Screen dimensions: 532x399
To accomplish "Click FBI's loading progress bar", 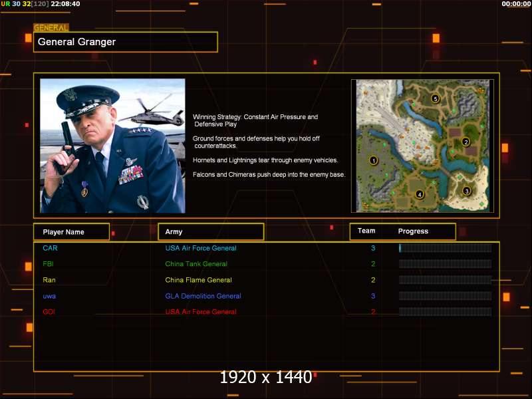I will coord(445,264).
